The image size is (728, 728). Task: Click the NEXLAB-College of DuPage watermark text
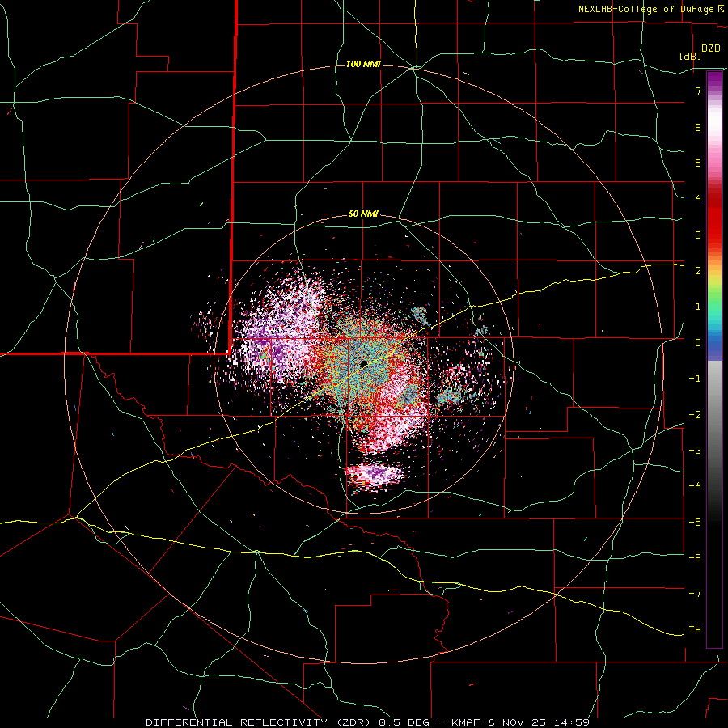650,9
